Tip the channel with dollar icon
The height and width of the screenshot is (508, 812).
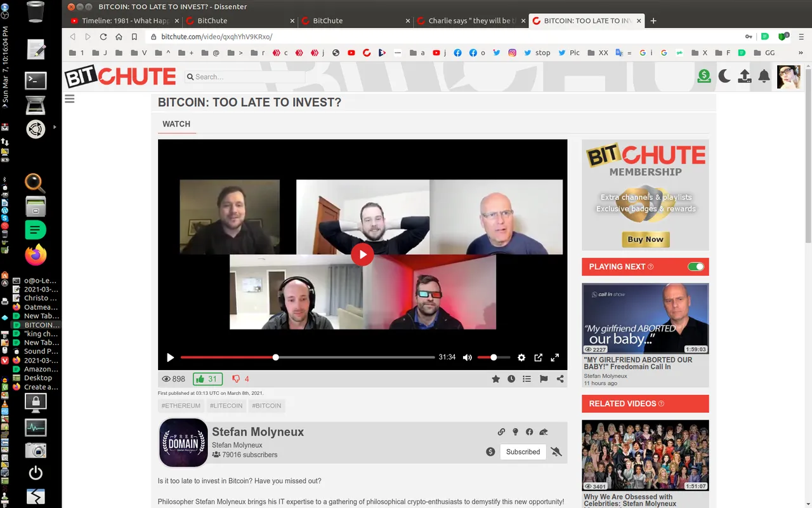coord(490,452)
